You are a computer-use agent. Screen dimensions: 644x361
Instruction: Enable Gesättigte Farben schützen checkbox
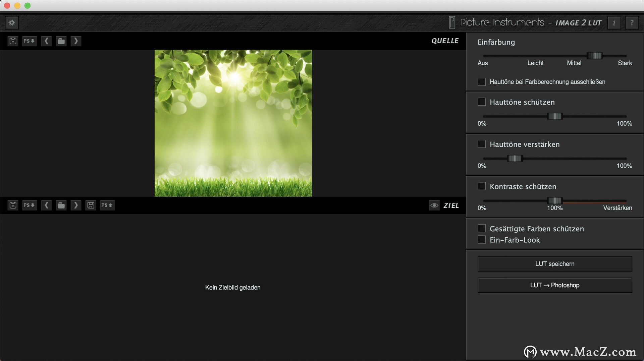coord(482,229)
